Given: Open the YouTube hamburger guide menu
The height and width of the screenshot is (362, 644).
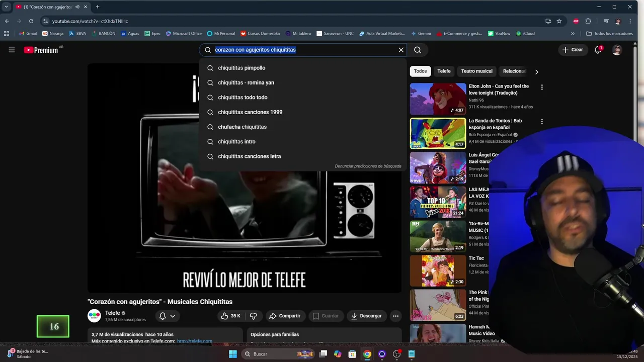Looking at the screenshot, I should tap(12, 50).
